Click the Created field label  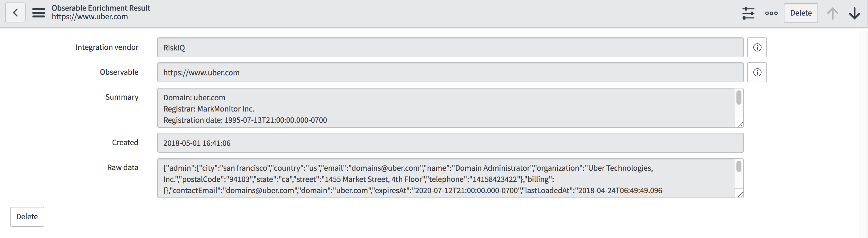click(125, 142)
